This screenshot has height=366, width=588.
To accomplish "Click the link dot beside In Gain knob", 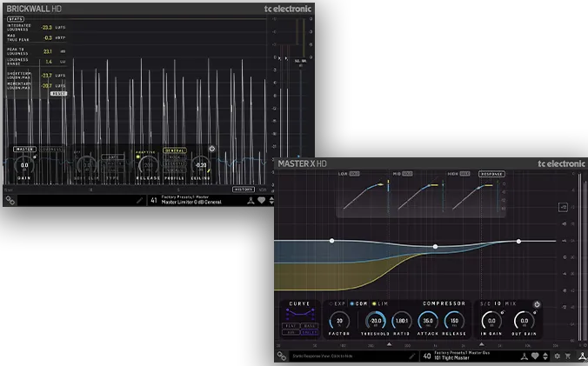I will [x=503, y=312].
